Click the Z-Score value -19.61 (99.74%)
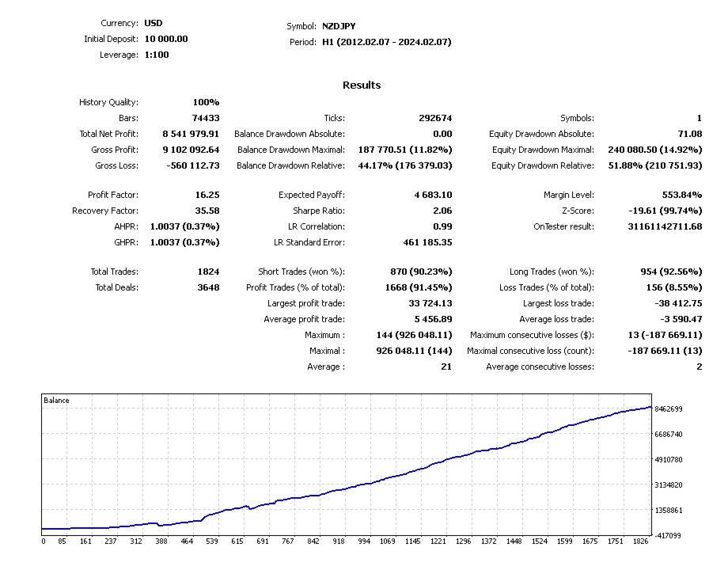Screen dimensions: 728x570 pos(665,211)
